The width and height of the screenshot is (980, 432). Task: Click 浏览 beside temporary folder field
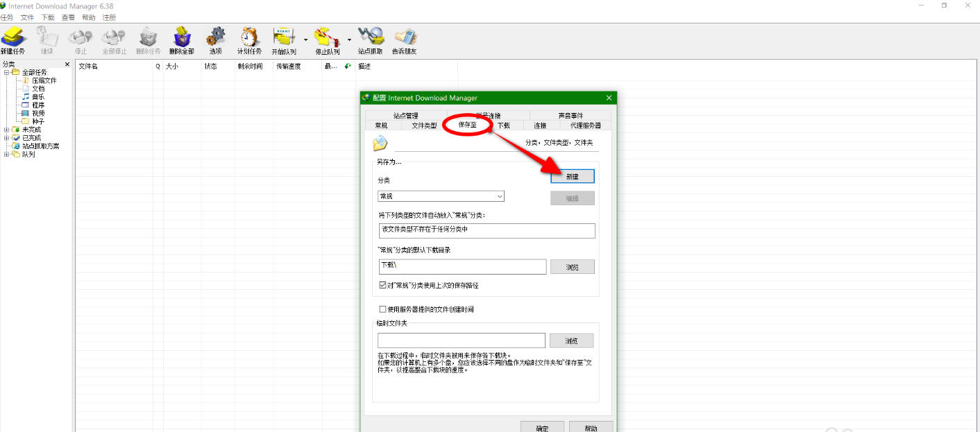pyautogui.click(x=572, y=340)
